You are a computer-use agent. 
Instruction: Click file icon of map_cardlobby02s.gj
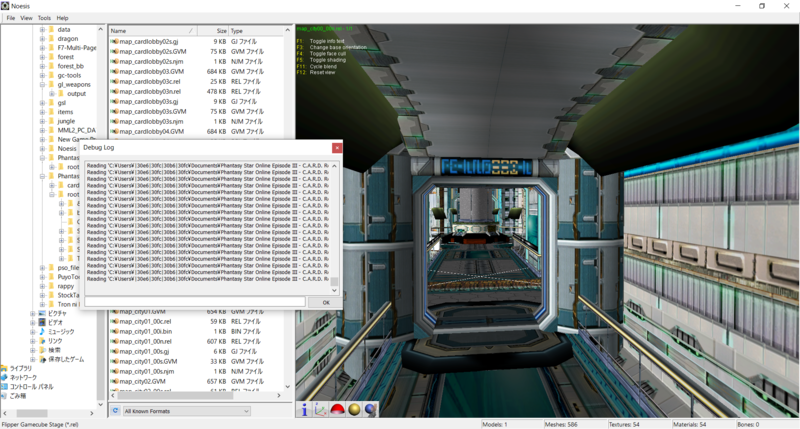[x=115, y=42]
